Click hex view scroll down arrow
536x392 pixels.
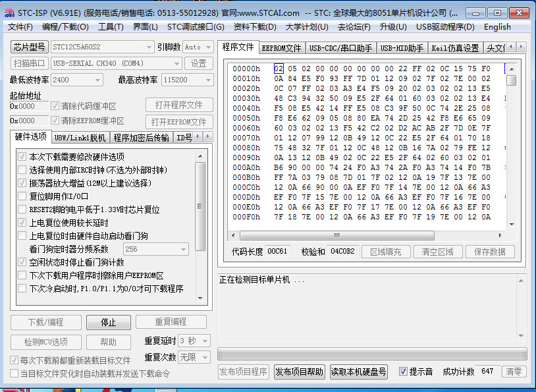click(512, 225)
